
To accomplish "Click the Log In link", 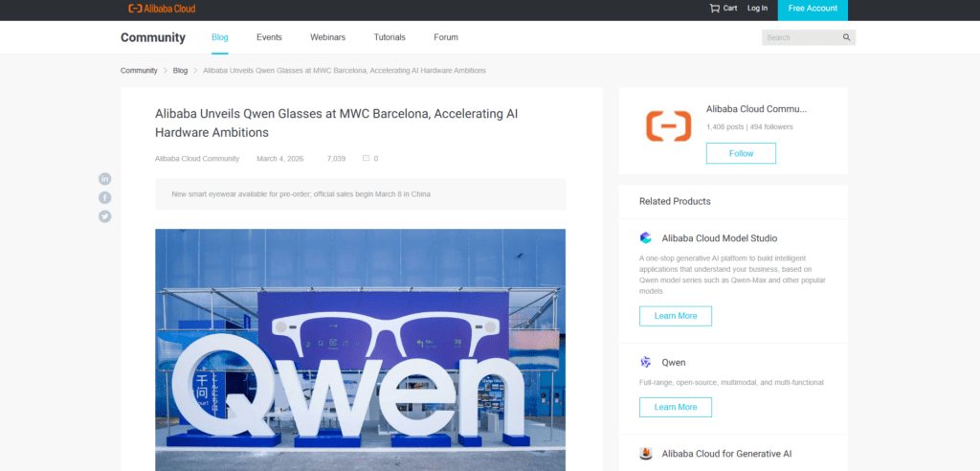I will click(758, 8).
